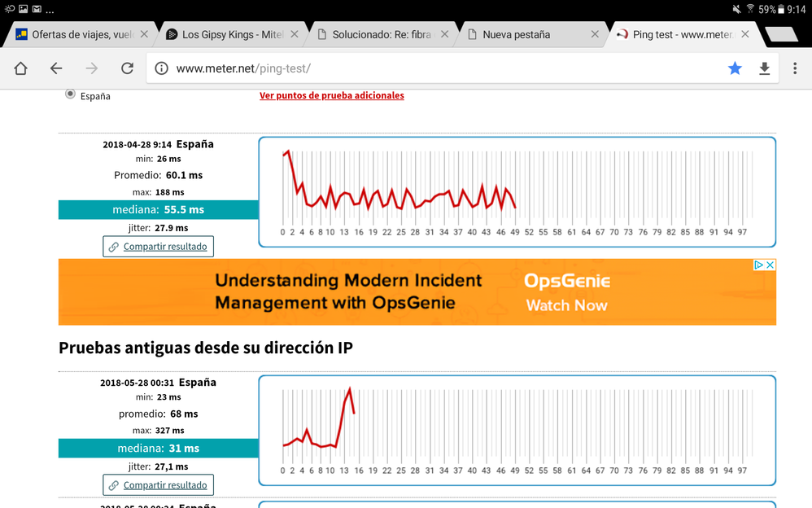This screenshot has width=812, height=508.
Task: Bookmark page with the star icon
Action: (x=735, y=68)
